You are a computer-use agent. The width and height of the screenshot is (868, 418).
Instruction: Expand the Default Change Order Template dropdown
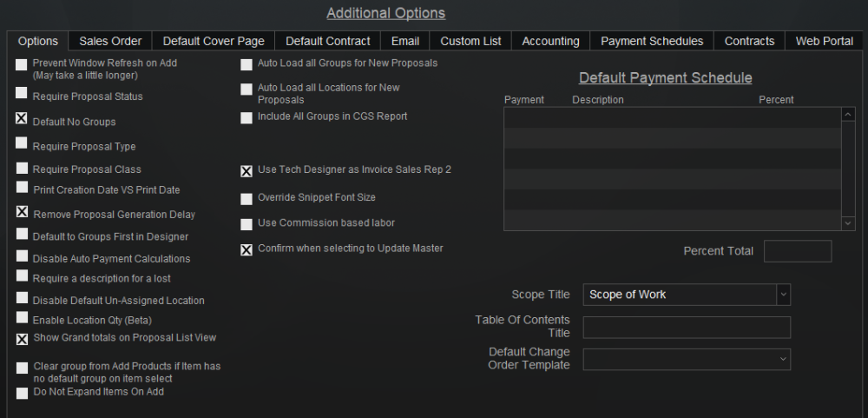click(x=783, y=359)
